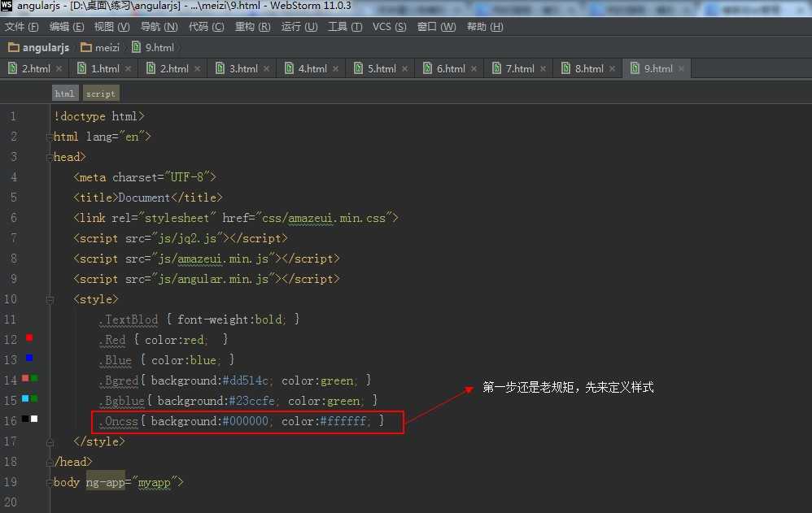This screenshot has height=513, width=812.
Task: Click the red gutter swatch on line 12
Action: [x=29, y=337]
